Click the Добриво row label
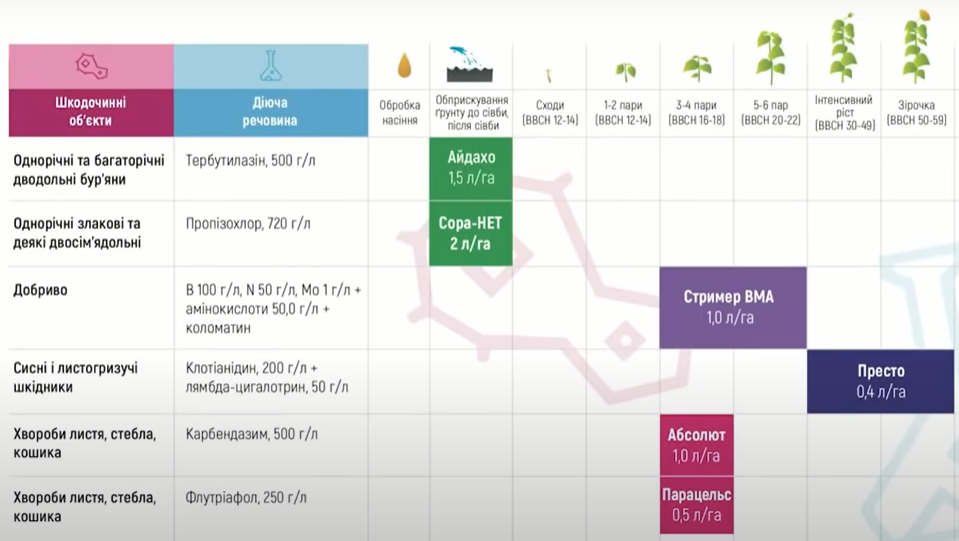Image resolution: width=959 pixels, height=541 pixels. 40,289
